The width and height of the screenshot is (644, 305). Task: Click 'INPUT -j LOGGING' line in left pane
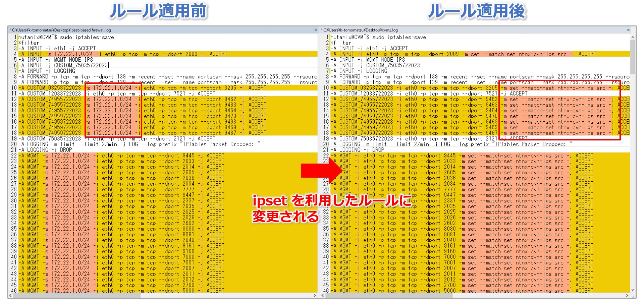tap(47, 71)
